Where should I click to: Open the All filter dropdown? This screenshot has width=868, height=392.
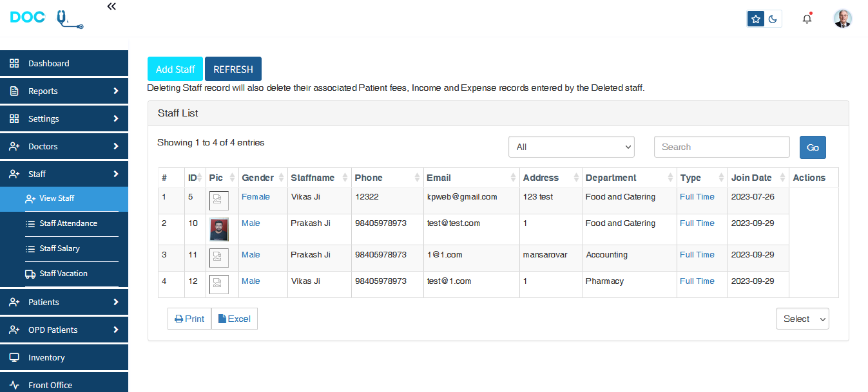click(572, 147)
